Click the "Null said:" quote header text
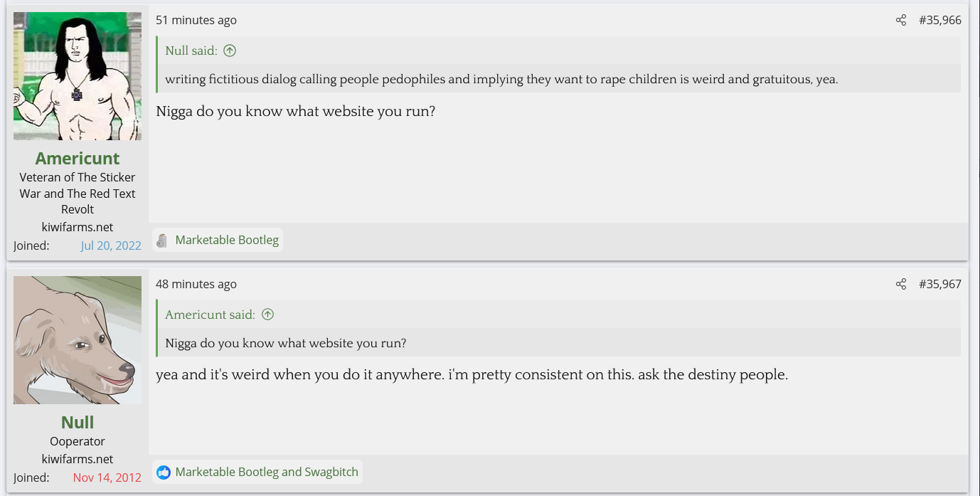This screenshot has height=496, width=980. pos(191,51)
